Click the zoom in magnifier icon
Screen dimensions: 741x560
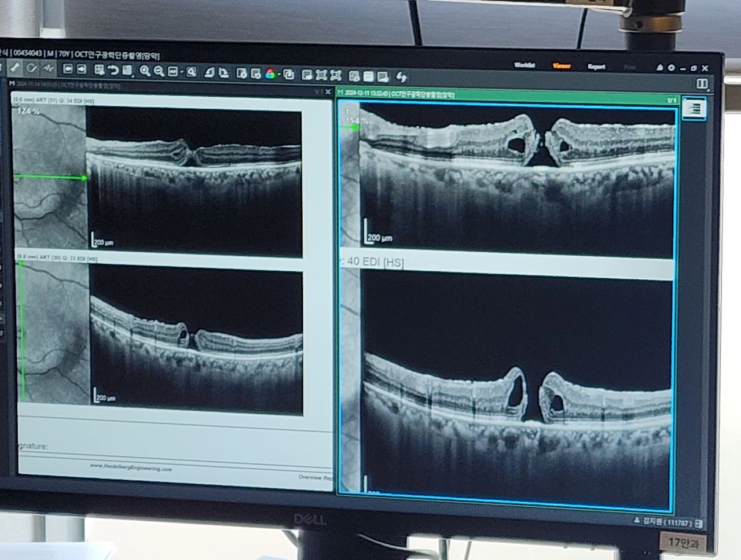145,71
